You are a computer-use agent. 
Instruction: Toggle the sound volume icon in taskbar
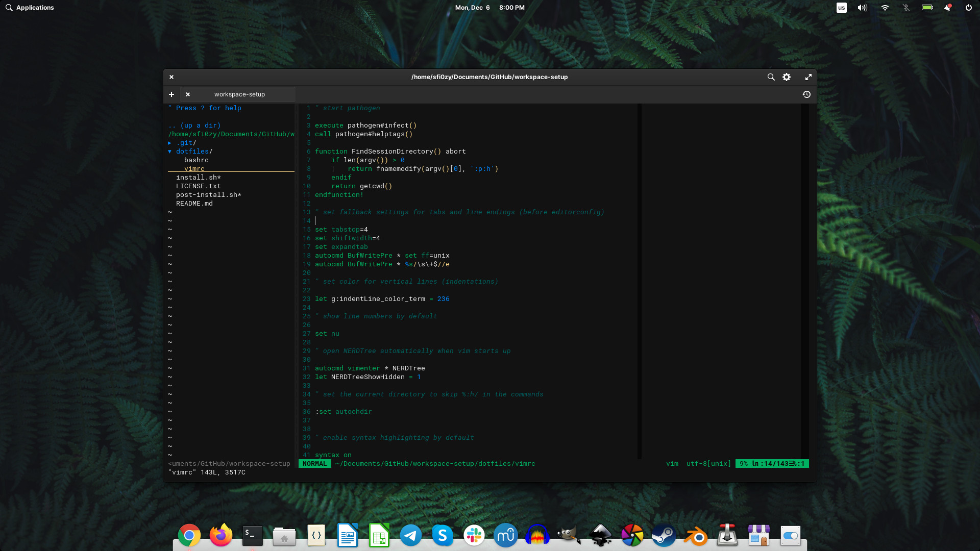click(862, 8)
